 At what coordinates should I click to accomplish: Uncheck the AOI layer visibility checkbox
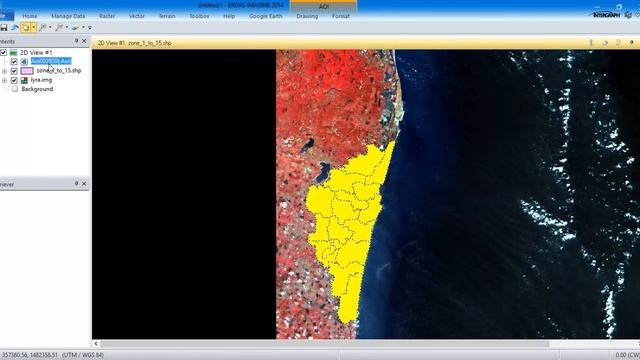click(14, 61)
